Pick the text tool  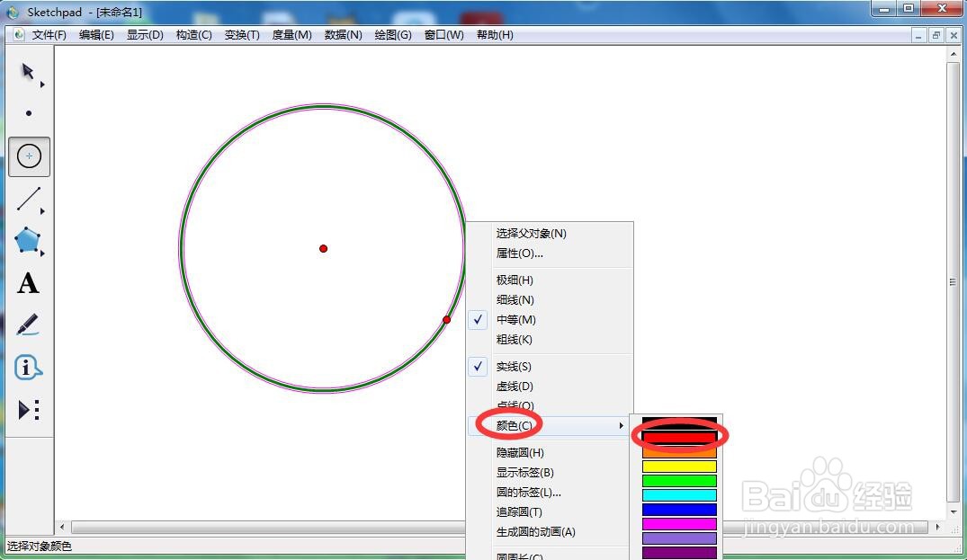tap(29, 283)
